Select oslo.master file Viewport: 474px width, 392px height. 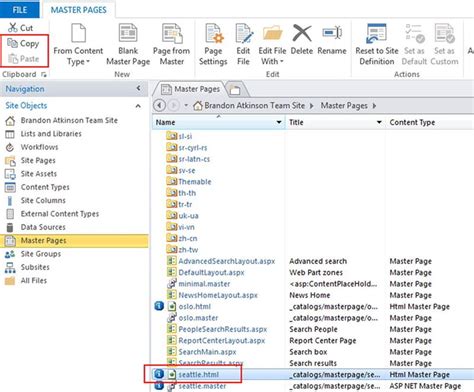point(198,318)
